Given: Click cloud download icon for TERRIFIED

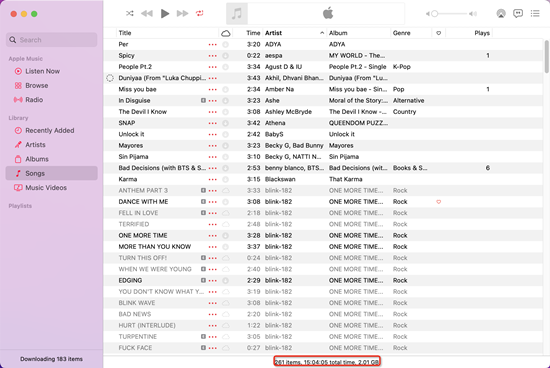Looking at the screenshot, I should [x=226, y=224].
